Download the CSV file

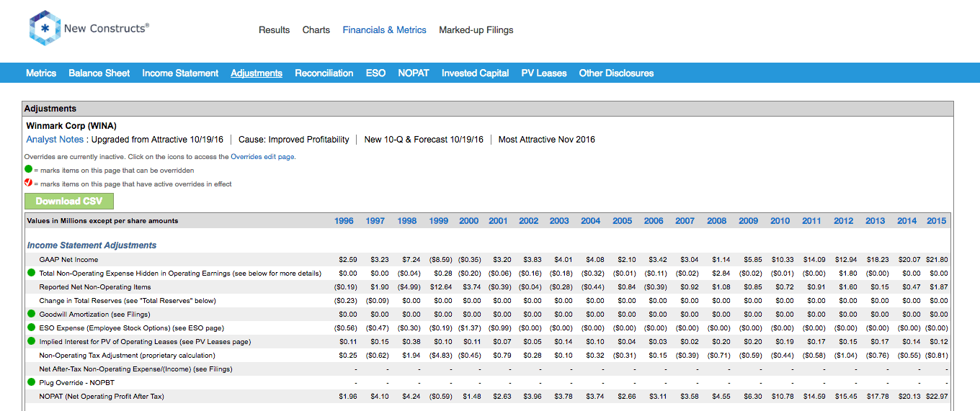69,201
